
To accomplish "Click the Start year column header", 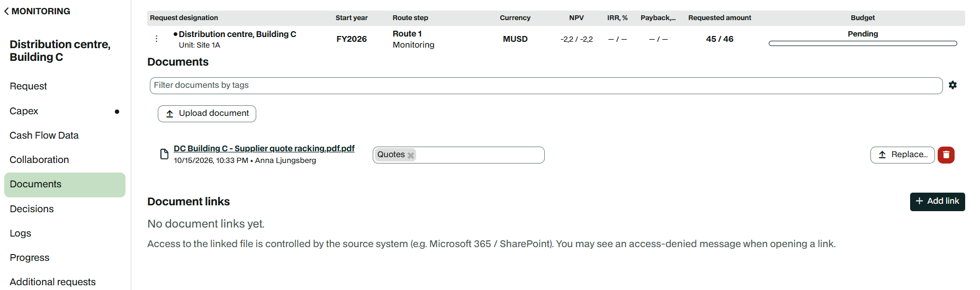I will [352, 18].
